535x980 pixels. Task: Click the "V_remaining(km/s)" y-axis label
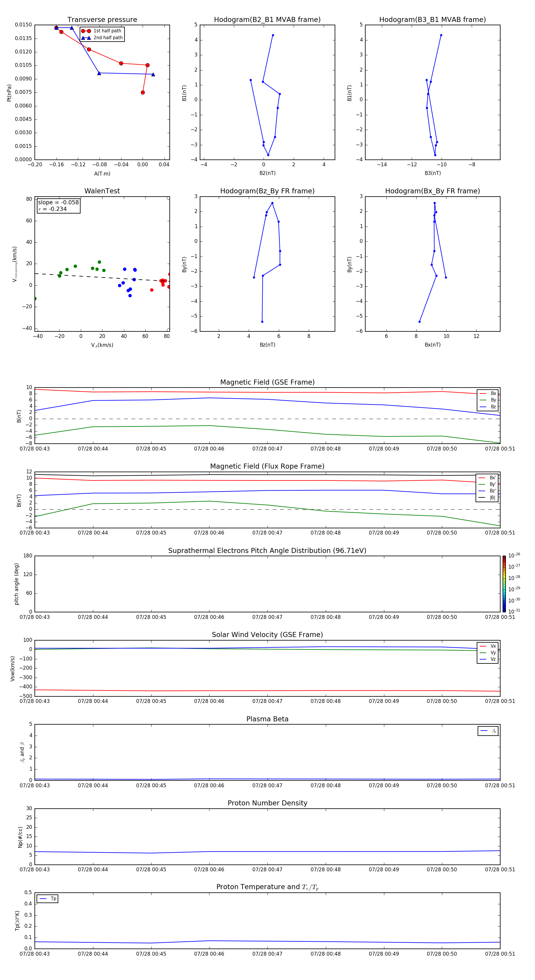(x=15, y=264)
